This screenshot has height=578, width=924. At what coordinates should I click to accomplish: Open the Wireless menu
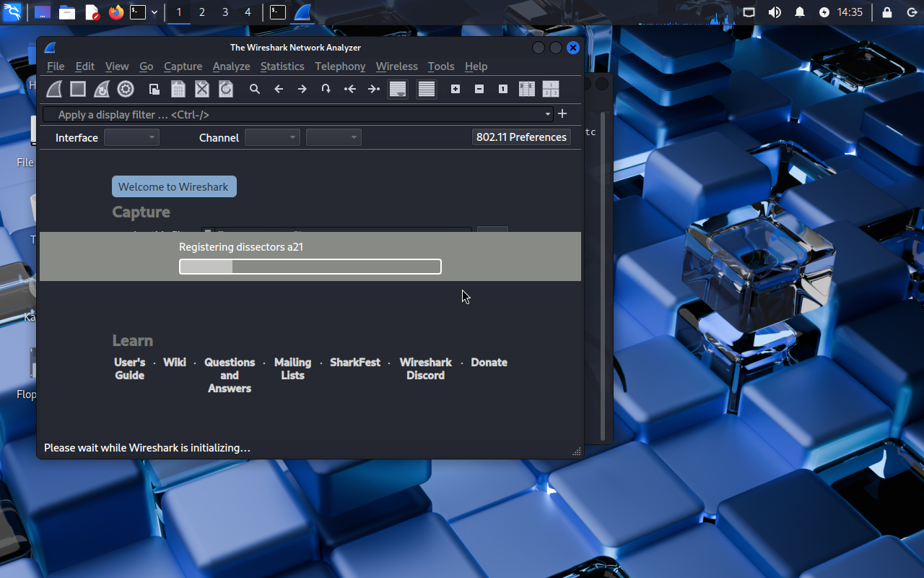[x=396, y=66]
